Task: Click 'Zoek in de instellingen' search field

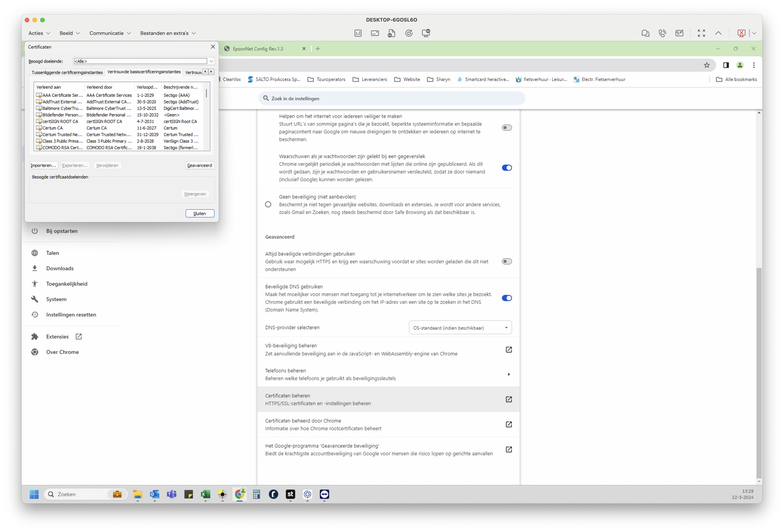Action: (392, 98)
